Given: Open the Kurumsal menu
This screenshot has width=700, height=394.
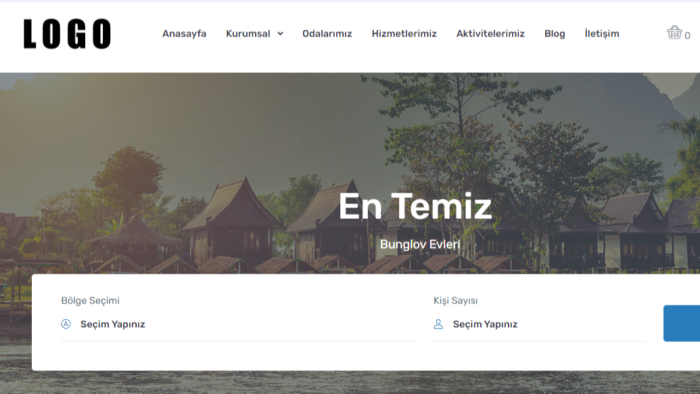Looking at the screenshot, I should [248, 34].
